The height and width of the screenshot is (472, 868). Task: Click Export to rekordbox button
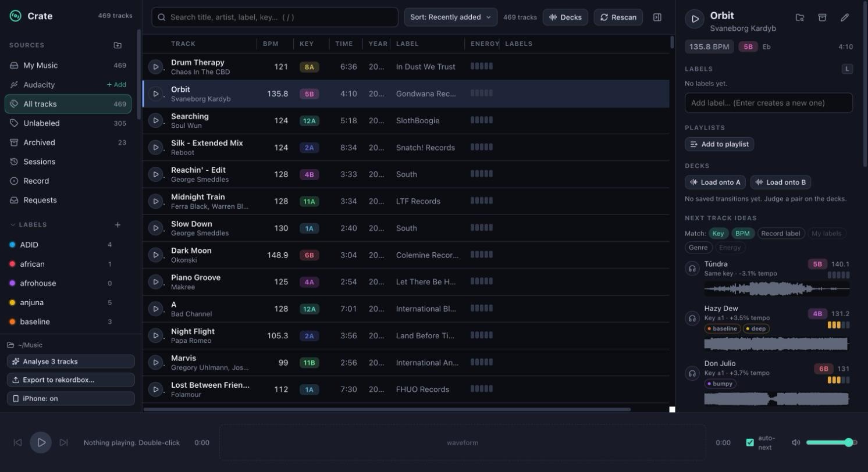71,380
